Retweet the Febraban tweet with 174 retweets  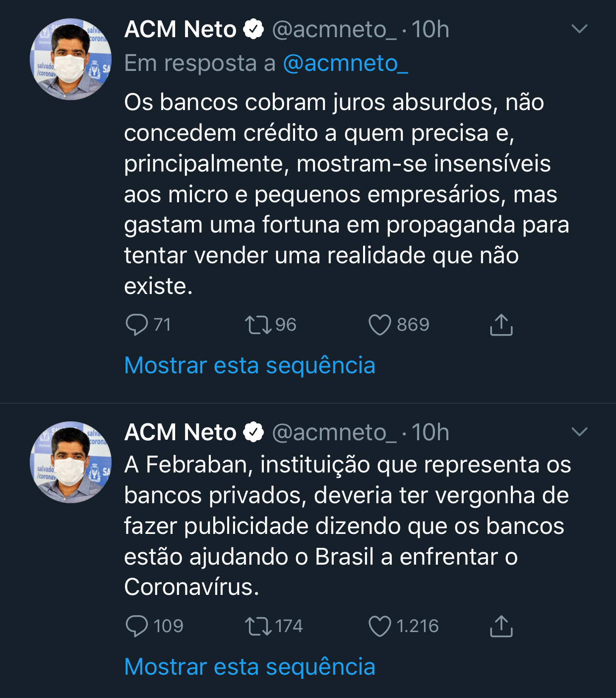click(258, 626)
